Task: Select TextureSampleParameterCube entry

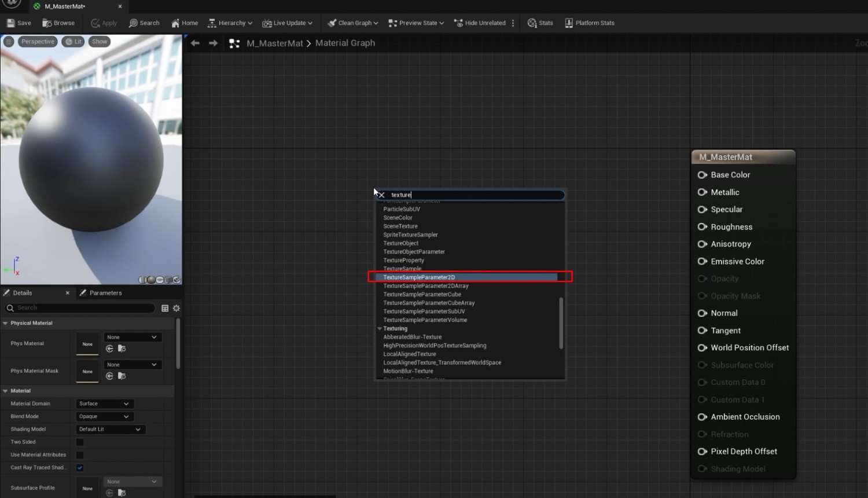Action: pyautogui.click(x=422, y=294)
